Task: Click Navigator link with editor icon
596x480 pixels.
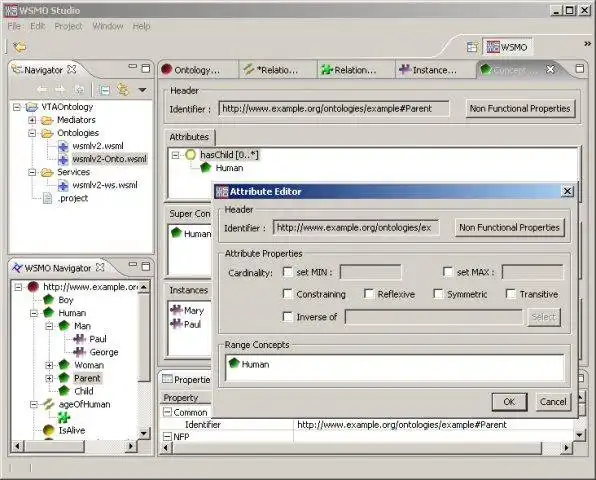Action: (122, 90)
